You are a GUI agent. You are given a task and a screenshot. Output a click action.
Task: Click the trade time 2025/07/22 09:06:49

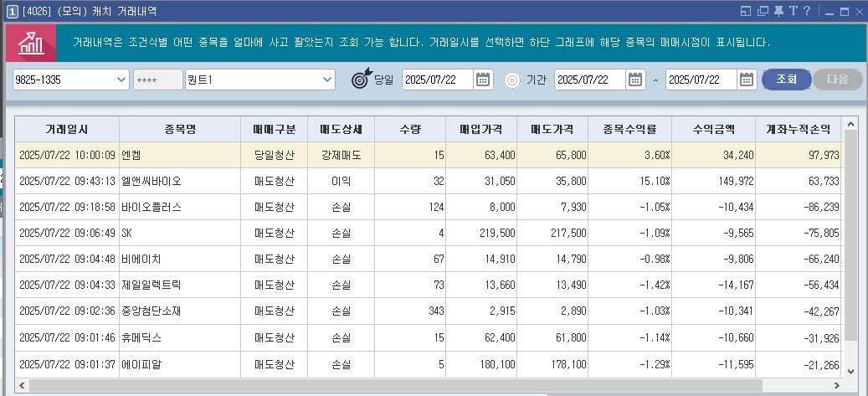tap(67, 234)
